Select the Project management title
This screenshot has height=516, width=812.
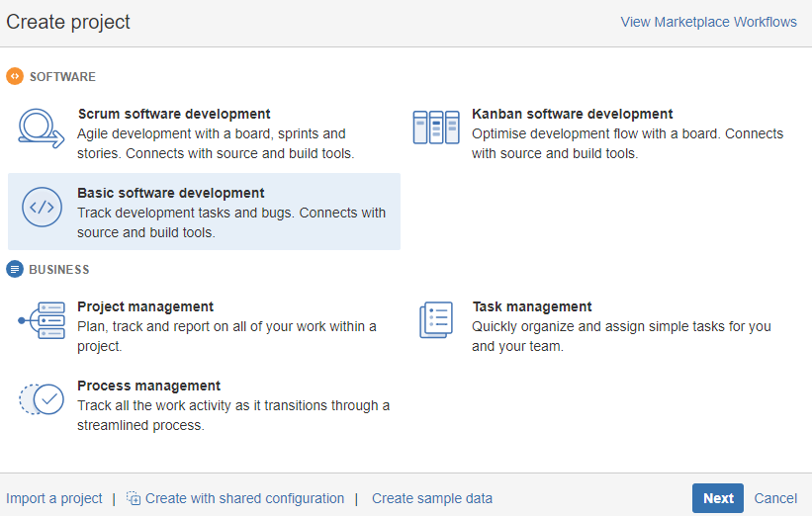(145, 306)
